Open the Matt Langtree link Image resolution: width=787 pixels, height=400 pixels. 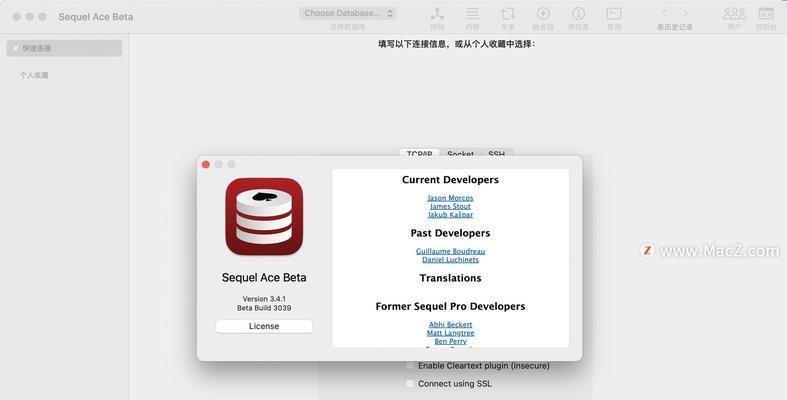click(x=450, y=333)
